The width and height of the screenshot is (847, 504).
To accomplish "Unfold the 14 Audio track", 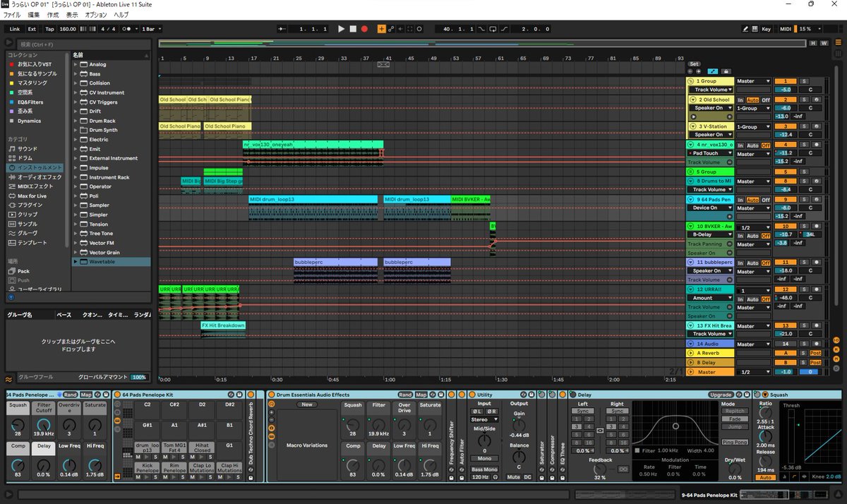I will coord(692,344).
